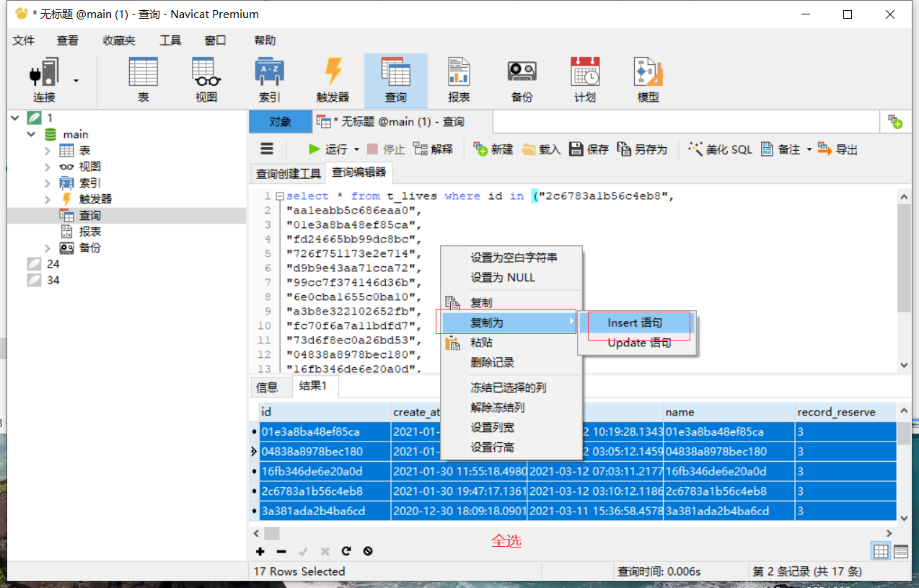Open the 备份 backup toolbar icon
This screenshot has height=588, width=919.
[x=522, y=81]
